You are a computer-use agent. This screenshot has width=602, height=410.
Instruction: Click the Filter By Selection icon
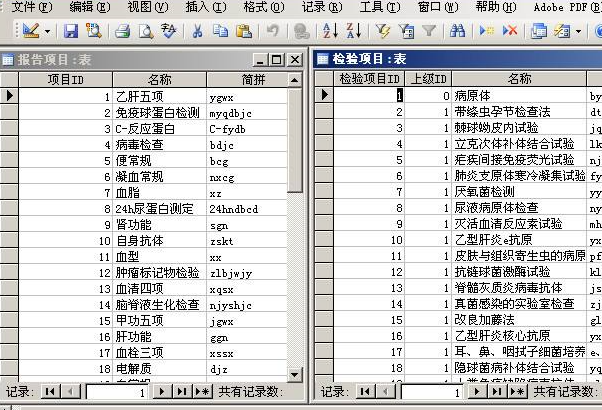382,31
